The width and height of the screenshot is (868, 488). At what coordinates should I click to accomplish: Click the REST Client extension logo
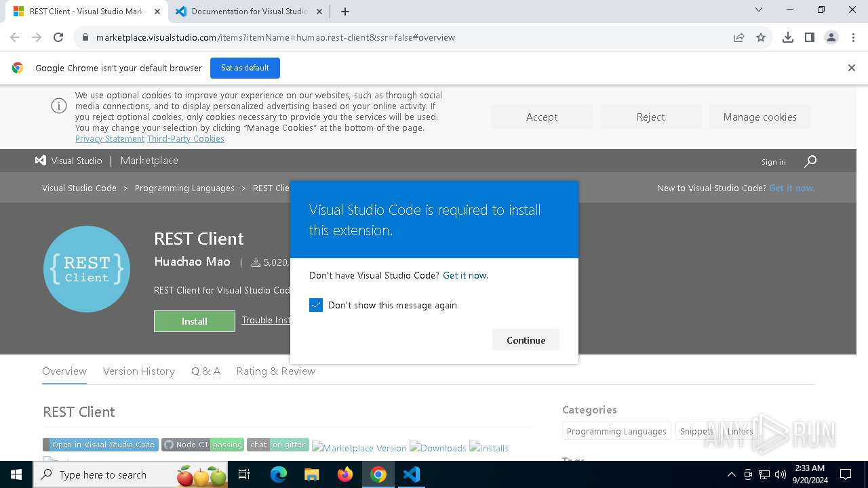pyautogui.click(x=87, y=269)
